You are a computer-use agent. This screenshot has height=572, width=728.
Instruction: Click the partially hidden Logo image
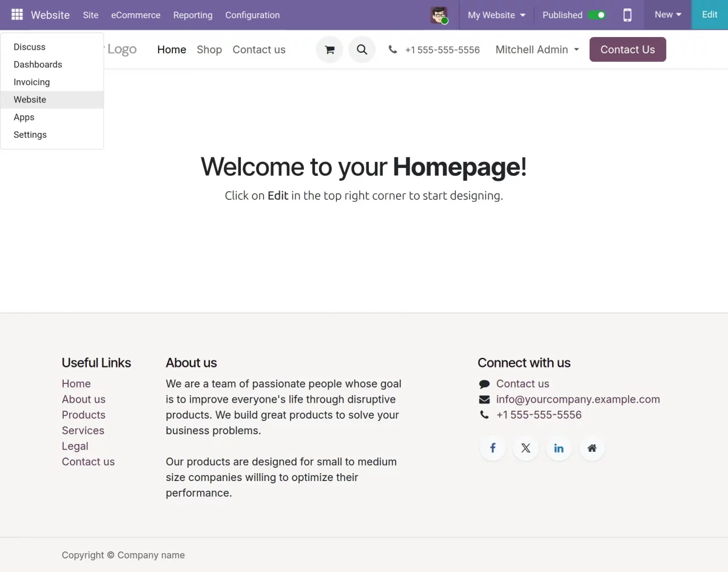121,50
